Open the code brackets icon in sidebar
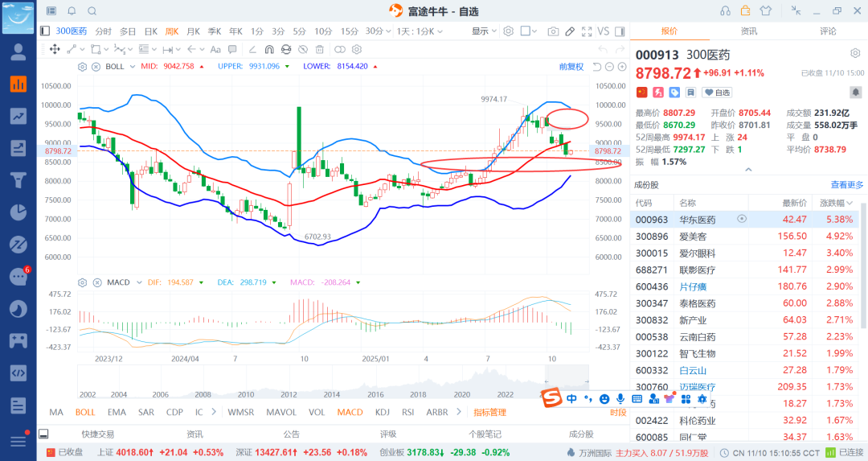 [18, 373]
